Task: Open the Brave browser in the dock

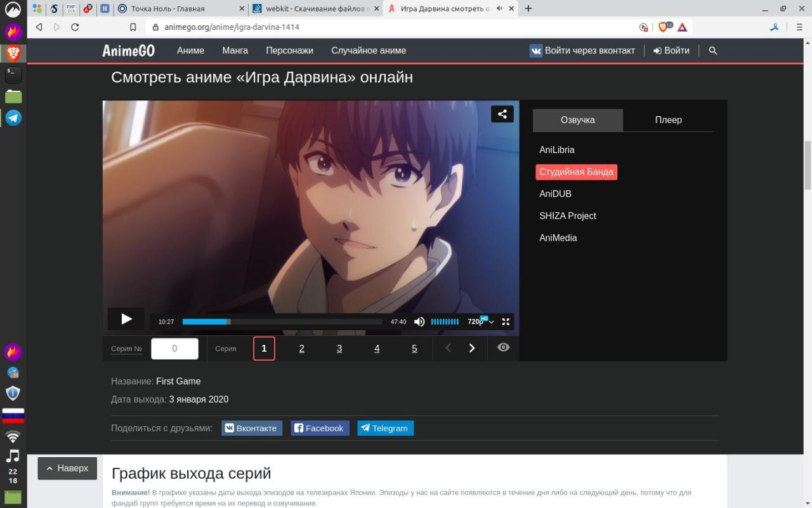Action: [13, 53]
